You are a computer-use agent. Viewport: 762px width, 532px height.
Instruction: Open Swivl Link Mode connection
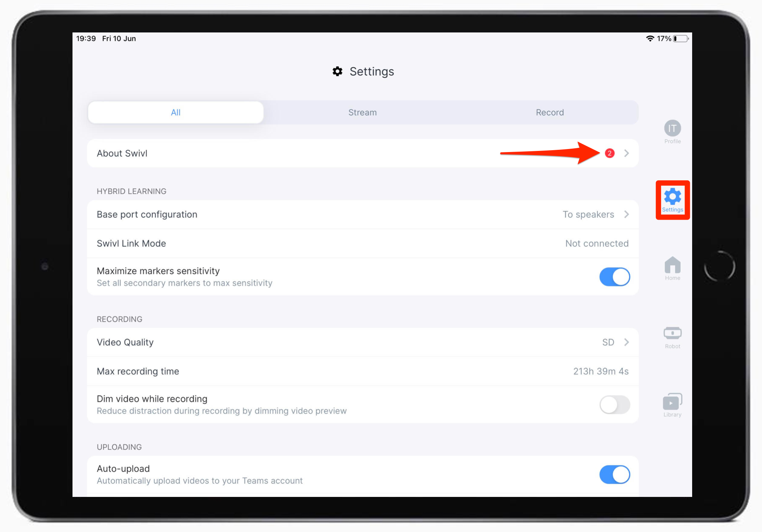(x=363, y=242)
